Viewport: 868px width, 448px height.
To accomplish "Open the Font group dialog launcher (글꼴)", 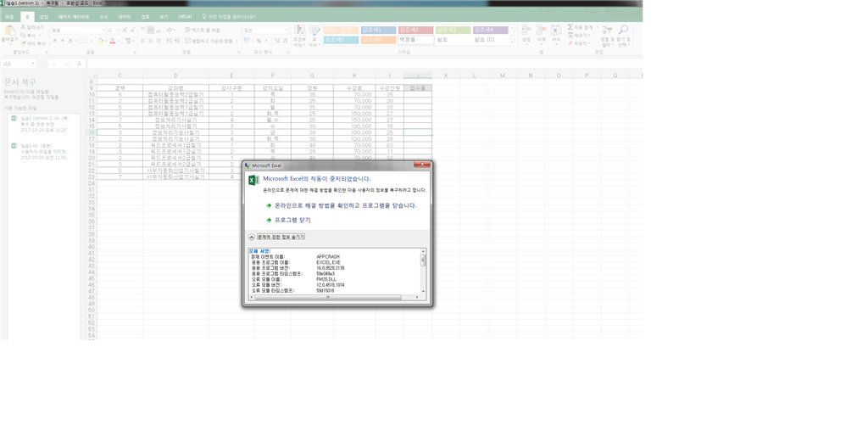I will pos(135,52).
